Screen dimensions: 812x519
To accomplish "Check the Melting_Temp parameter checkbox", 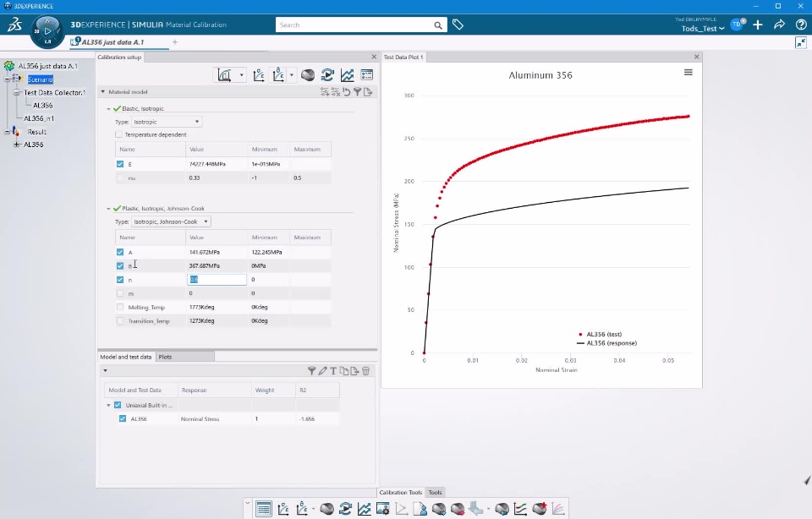I will [x=120, y=307].
